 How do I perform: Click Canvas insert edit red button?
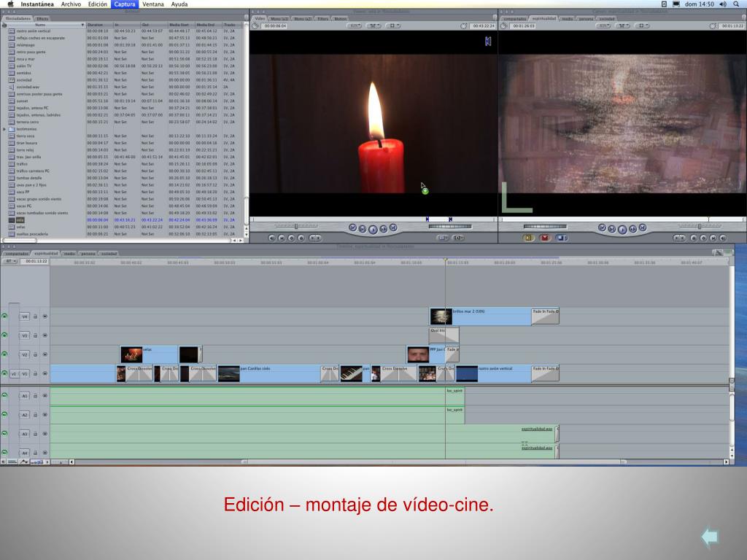pyautogui.click(x=545, y=238)
